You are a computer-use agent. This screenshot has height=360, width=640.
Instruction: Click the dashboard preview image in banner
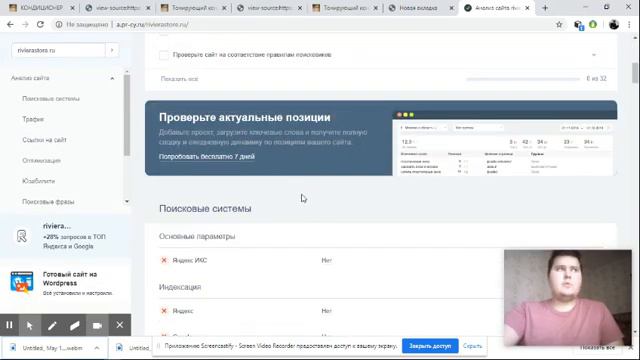[x=504, y=143]
